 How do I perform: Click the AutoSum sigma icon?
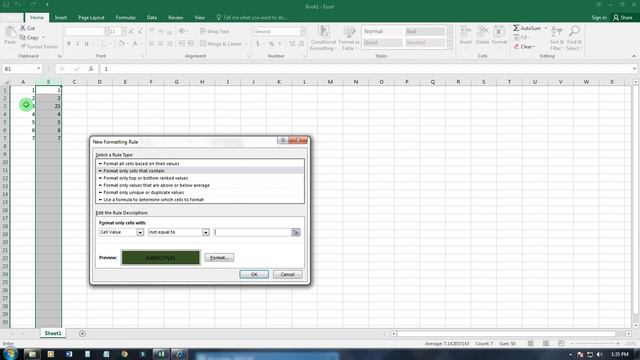tap(516, 28)
